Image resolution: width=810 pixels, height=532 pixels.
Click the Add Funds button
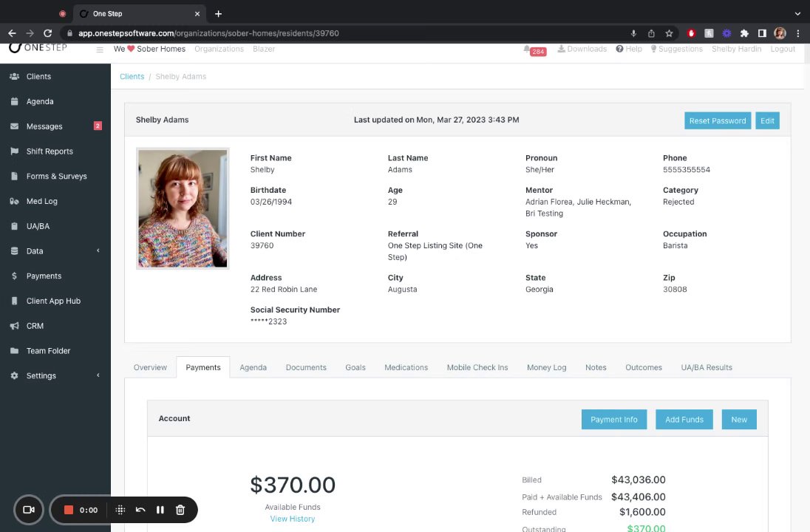684,420
